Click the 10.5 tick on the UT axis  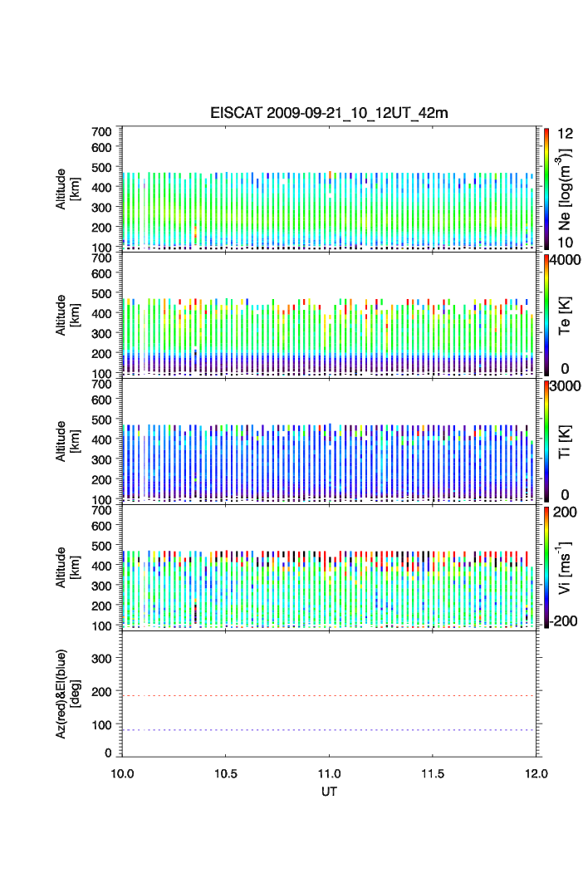[x=226, y=773]
